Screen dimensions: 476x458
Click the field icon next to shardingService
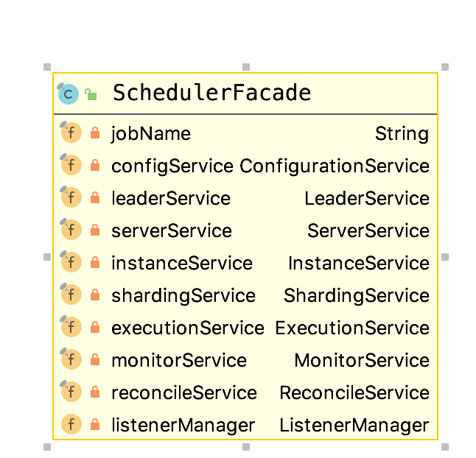[x=71, y=295]
